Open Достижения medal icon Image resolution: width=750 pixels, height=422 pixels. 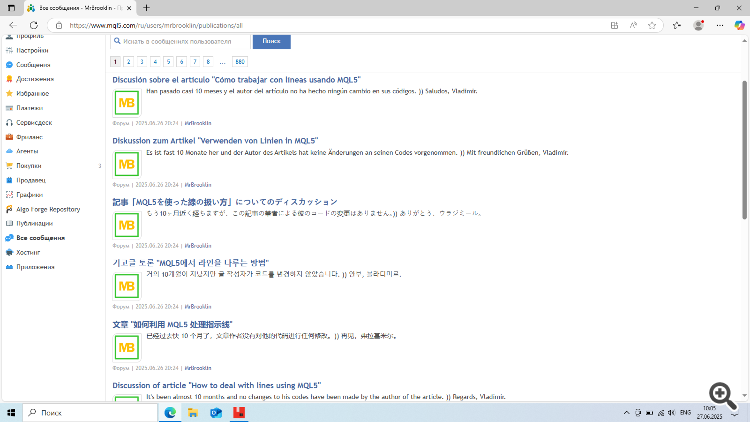point(9,79)
